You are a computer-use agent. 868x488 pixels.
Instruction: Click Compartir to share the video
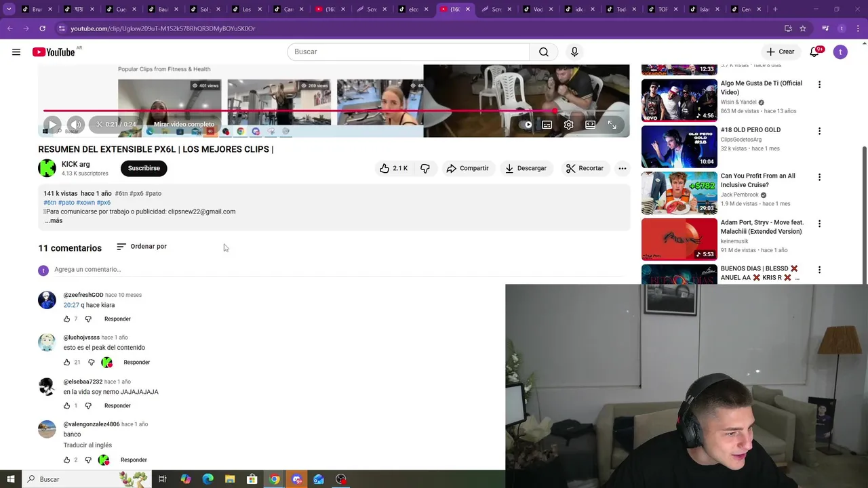467,168
